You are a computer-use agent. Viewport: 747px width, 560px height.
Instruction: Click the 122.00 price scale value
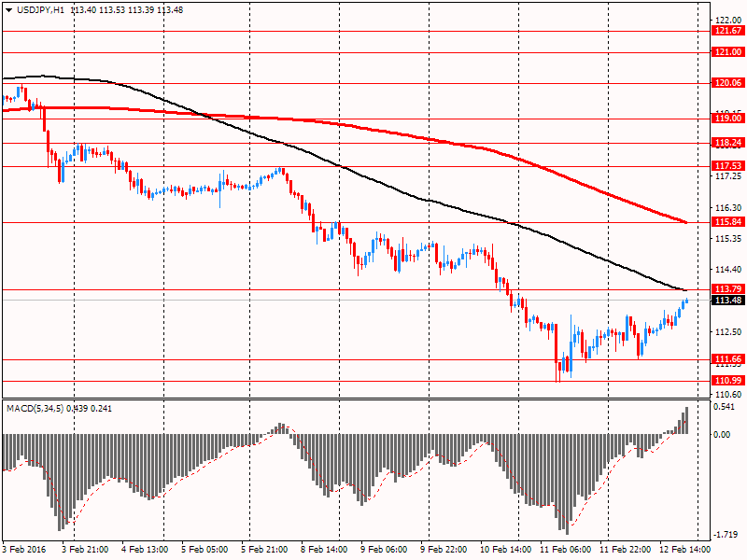pyautogui.click(x=728, y=20)
